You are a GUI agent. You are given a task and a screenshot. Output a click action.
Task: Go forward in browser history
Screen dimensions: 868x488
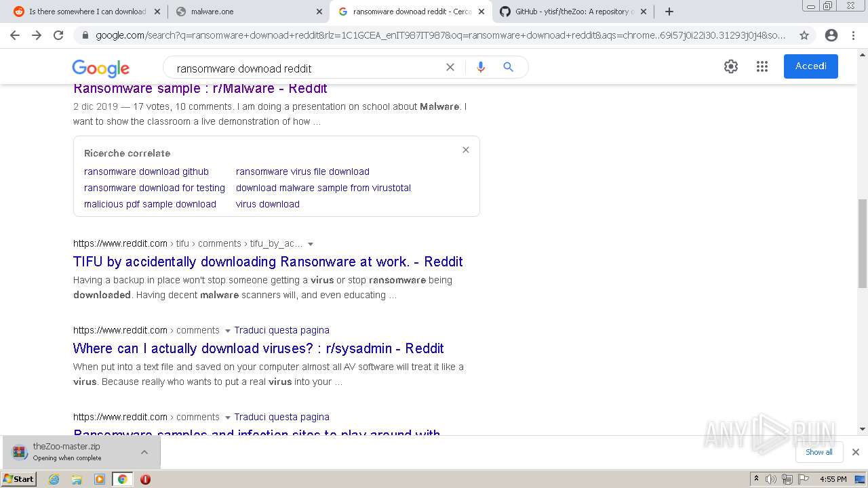click(37, 35)
